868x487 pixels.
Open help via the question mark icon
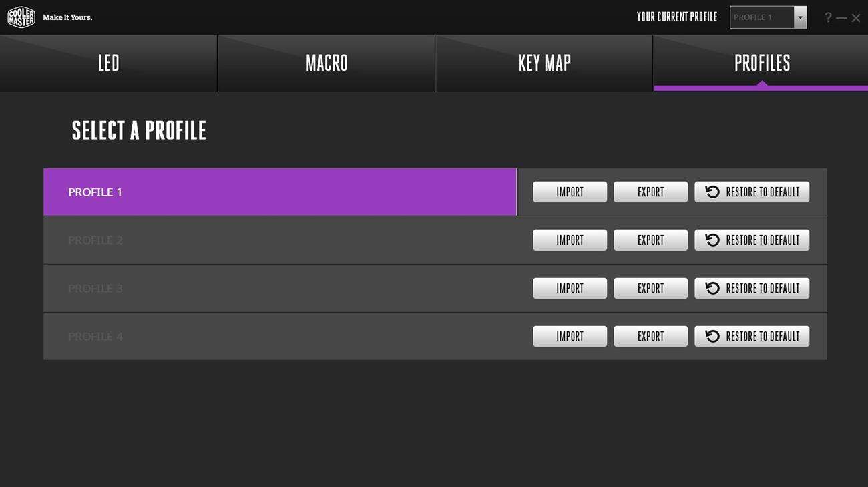pyautogui.click(x=828, y=17)
